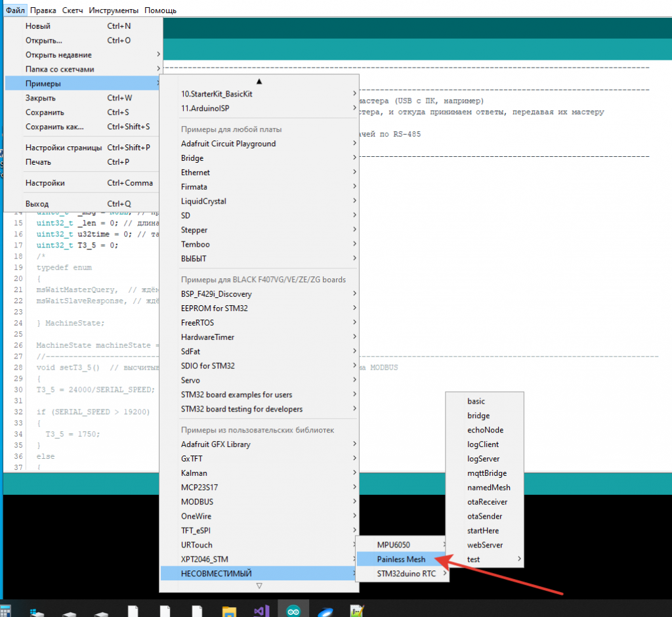Open the Arduino IDE taskbar icon

click(293, 610)
